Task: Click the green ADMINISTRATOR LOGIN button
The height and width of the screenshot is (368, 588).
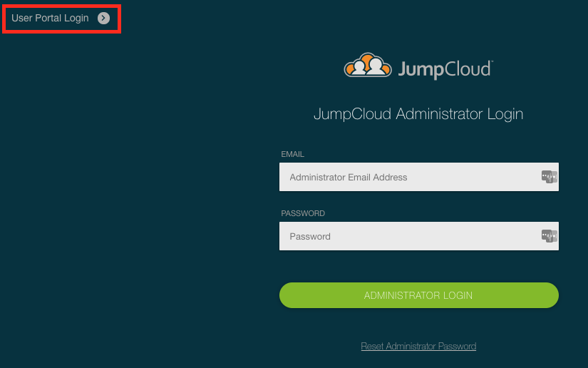Action: click(x=419, y=295)
